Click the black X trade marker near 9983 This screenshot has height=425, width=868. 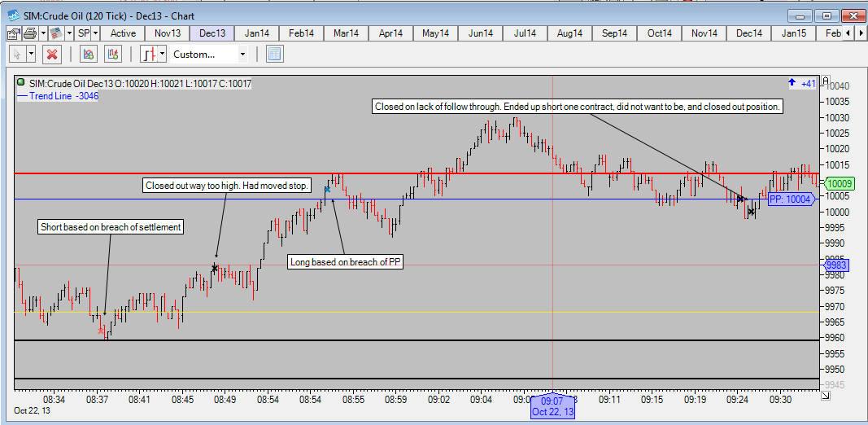(x=215, y=268)
